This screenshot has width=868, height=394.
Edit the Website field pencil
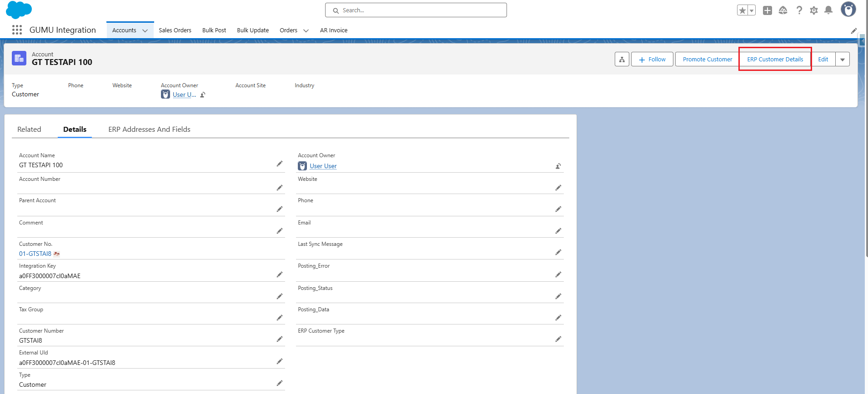click(x=558, y=188)
